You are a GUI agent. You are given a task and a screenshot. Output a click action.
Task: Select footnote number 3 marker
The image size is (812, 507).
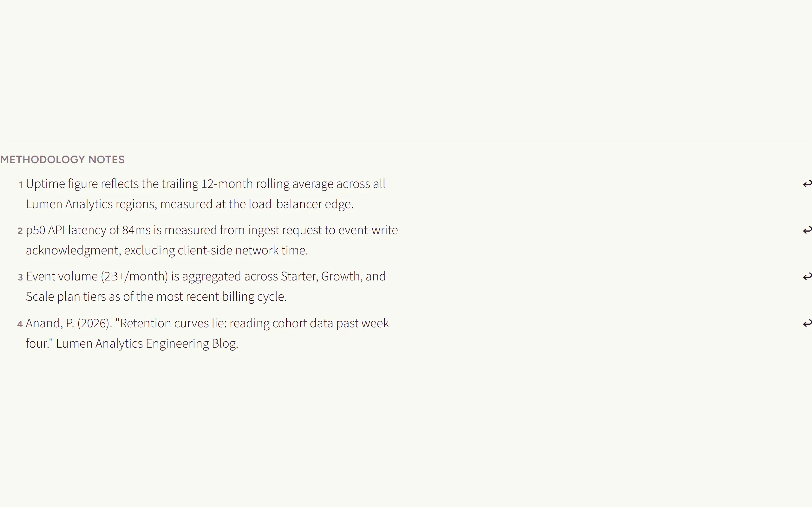pos(21,277)
